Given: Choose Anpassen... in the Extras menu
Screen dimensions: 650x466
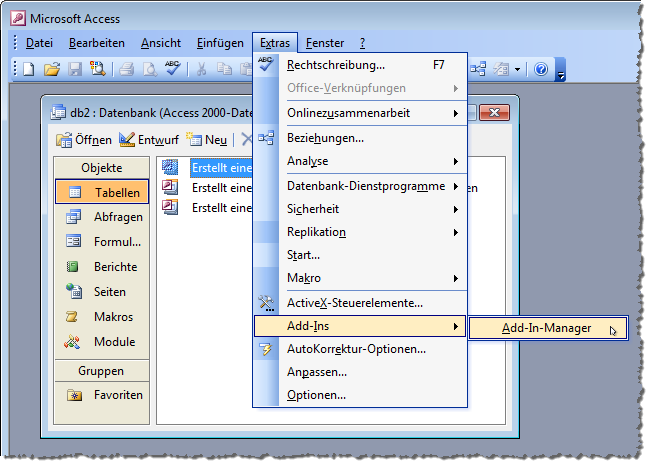Looking at the screenshot, I should 360,372.
